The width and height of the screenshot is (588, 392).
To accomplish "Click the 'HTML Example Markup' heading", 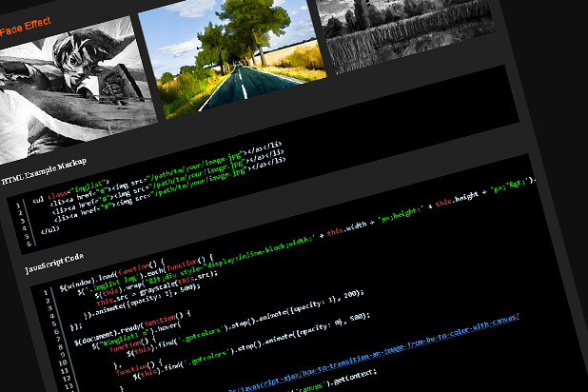I will click(45, 171).
